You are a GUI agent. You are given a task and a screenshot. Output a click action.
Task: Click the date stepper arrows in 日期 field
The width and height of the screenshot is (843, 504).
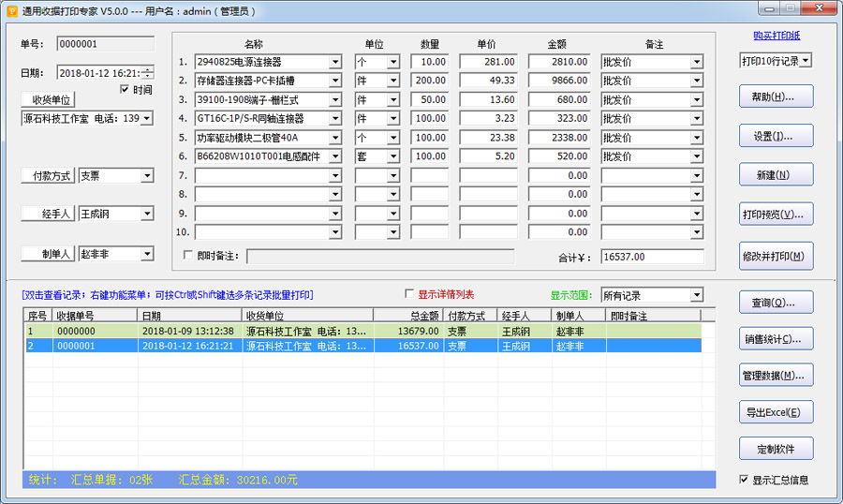tap(149, 72)
